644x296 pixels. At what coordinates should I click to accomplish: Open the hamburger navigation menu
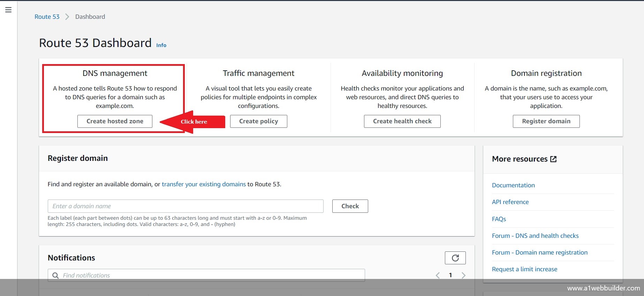8,10
